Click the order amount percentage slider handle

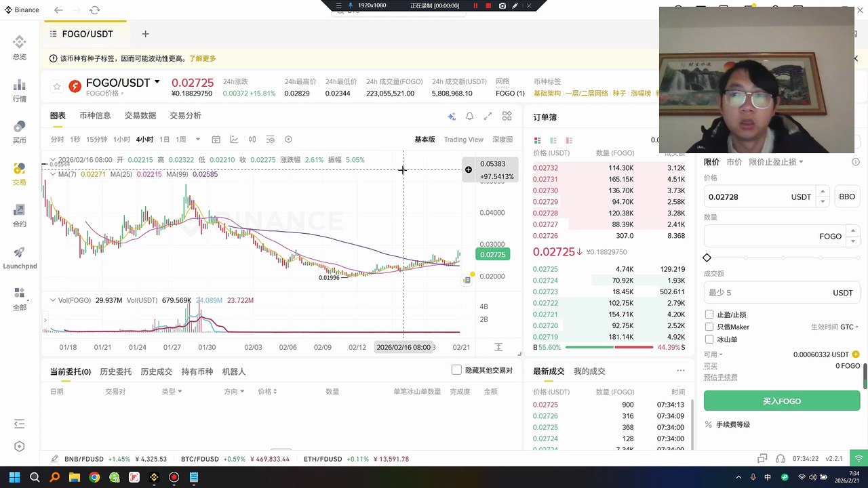707,258
